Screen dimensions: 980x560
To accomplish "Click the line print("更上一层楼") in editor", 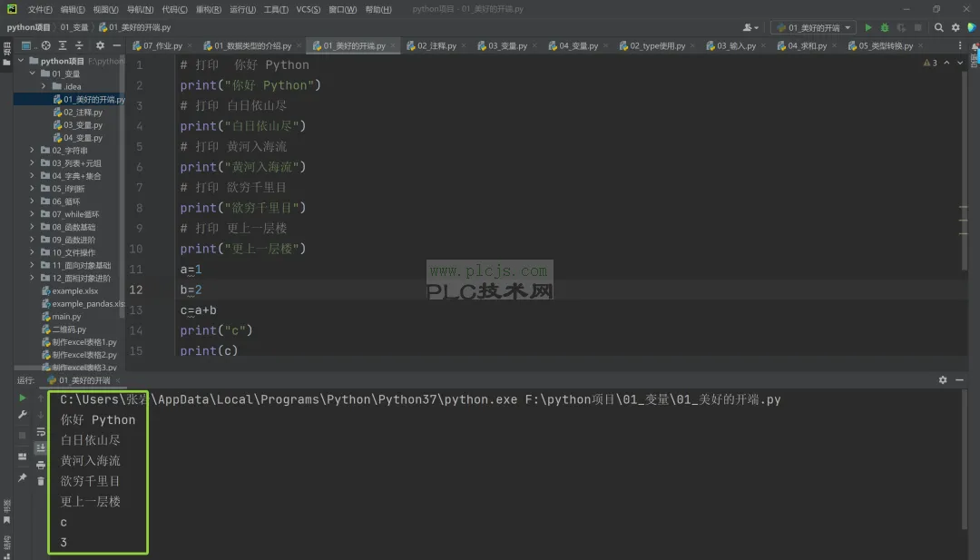I will pyautogui.click(x=243, y=249).
